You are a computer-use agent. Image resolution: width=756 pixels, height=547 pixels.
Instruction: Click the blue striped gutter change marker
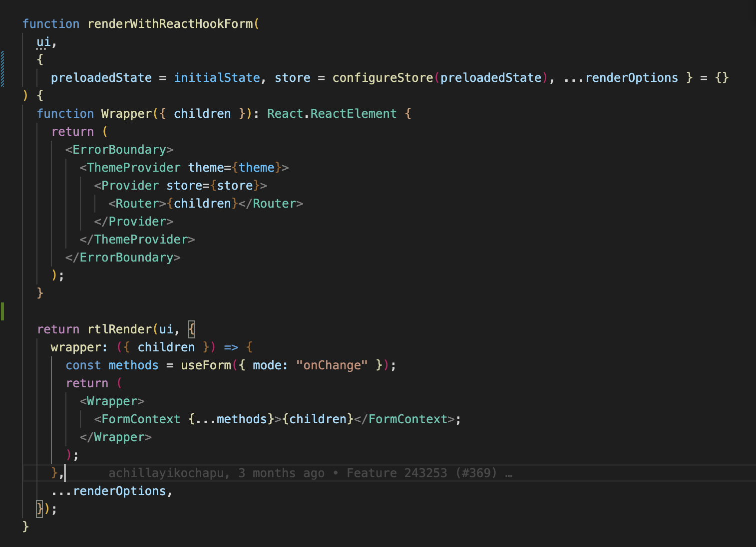point(2,69)
